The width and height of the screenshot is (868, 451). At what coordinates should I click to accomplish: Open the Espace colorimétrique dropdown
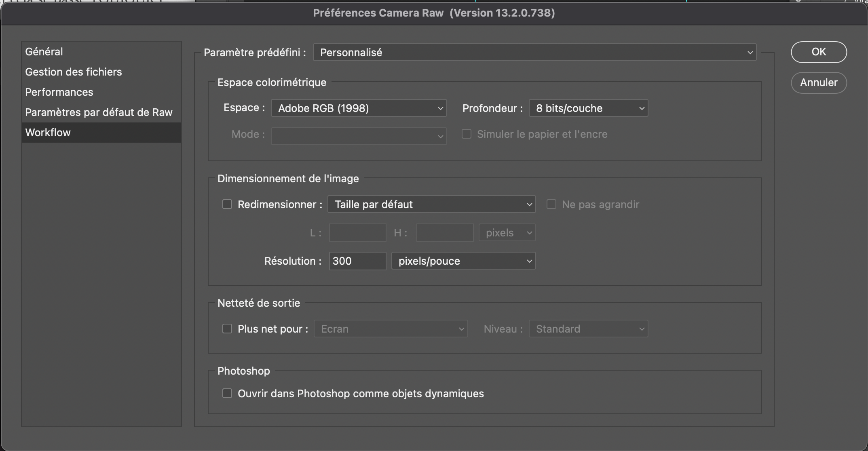click(358, 108)
